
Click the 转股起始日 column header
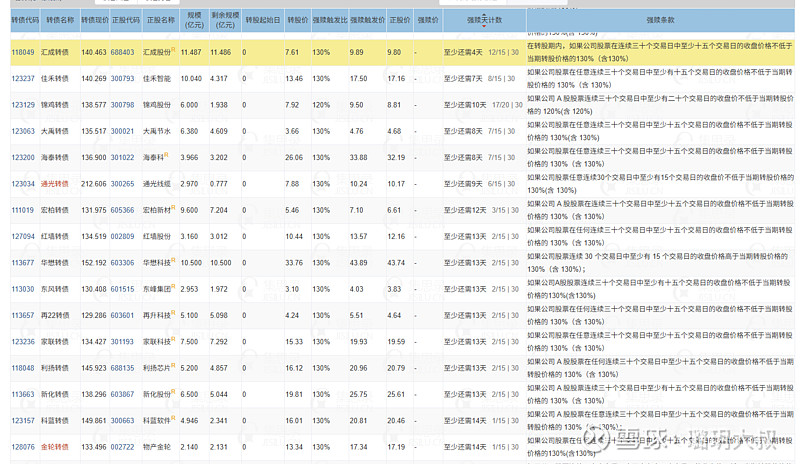[x=263, y=20]
